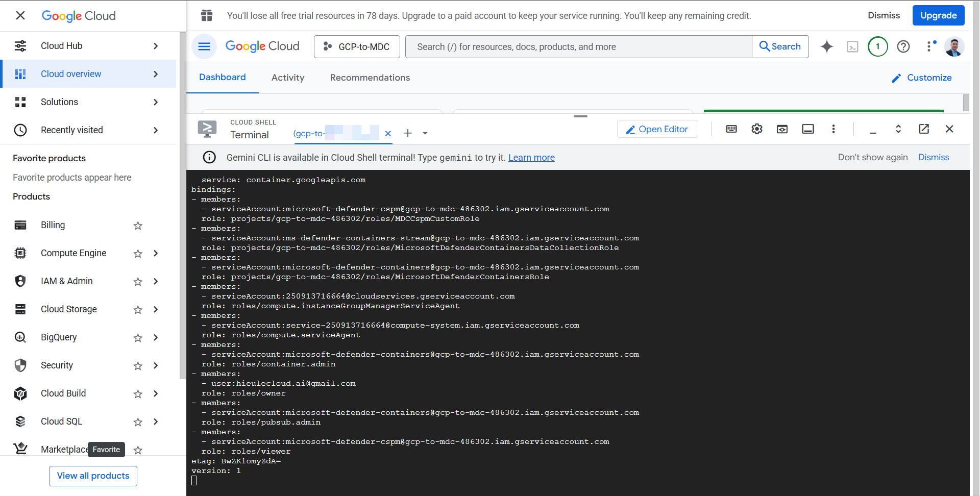Click the Cloud Shell terminal settings gear

[756, 129]
